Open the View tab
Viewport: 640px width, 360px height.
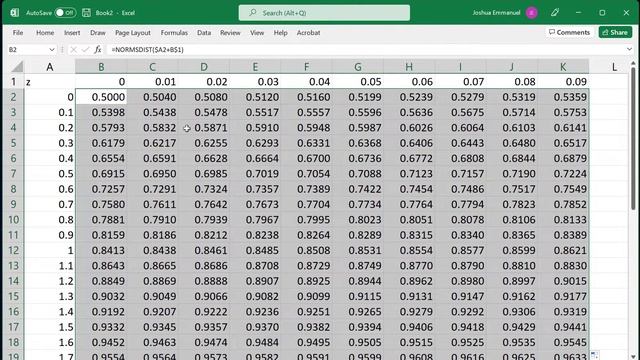(257, 33)
